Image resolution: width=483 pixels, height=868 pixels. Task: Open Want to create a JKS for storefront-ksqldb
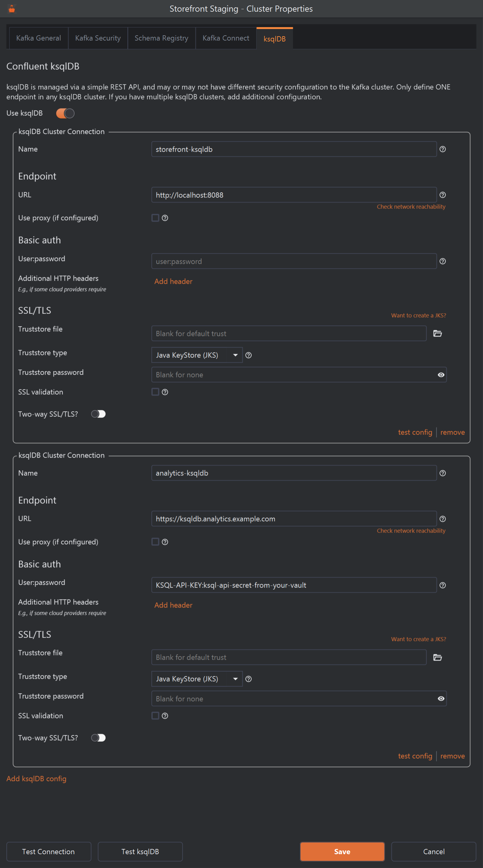418,315
